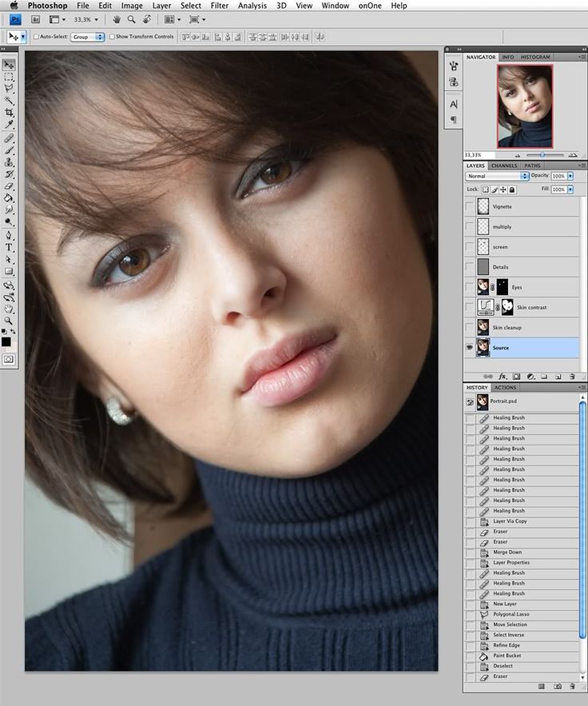Click the foreground color swatch
588x706 pixels.
(x=6, y=341)
